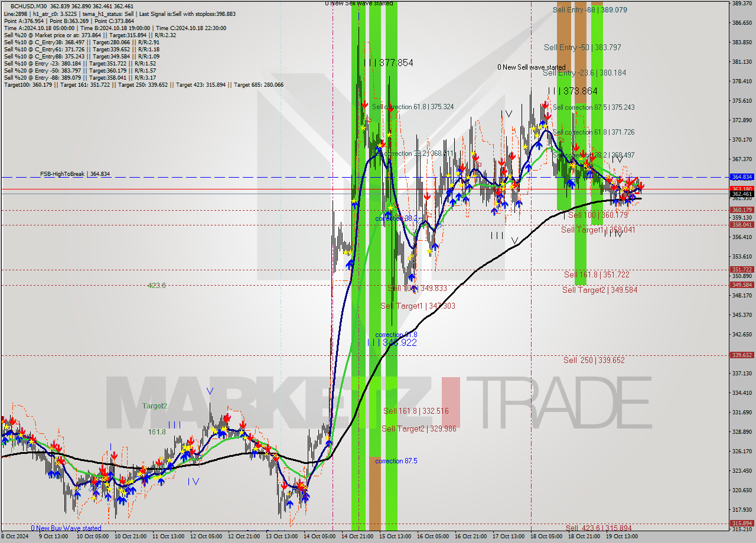Click the BCHUSD,M30 symbol title text
Image resolution: width=756 pixels, height=543 pixels.
click(x=30, y=6)
